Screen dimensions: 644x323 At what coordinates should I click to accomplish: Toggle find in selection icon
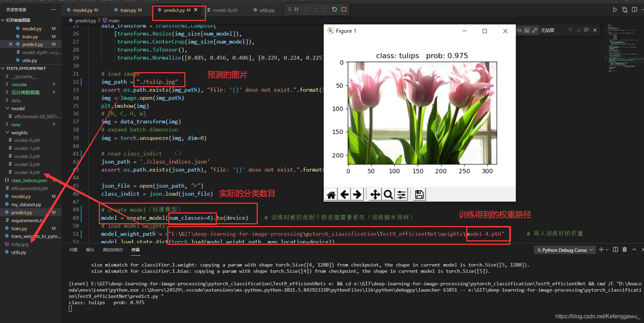pos(587,30)
